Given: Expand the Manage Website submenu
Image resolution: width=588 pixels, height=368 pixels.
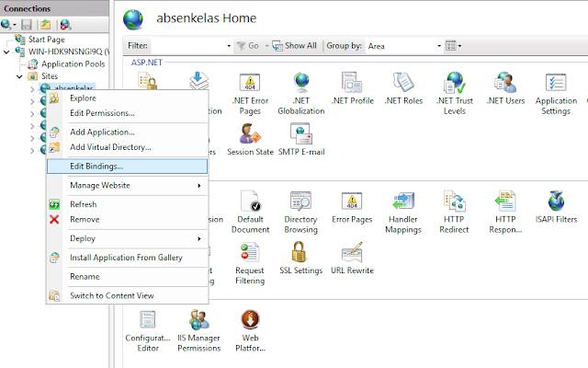Looking at the screenshot, I should (x=127, y=186).
